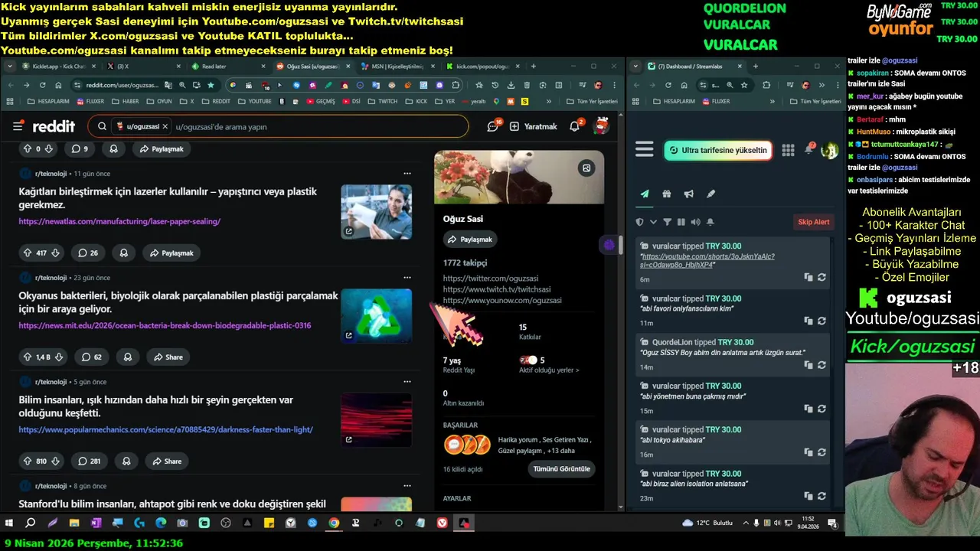Remove the u/oguzsasi search filter chip
Viewport: 980px width, 551px height.
[165, 126]
